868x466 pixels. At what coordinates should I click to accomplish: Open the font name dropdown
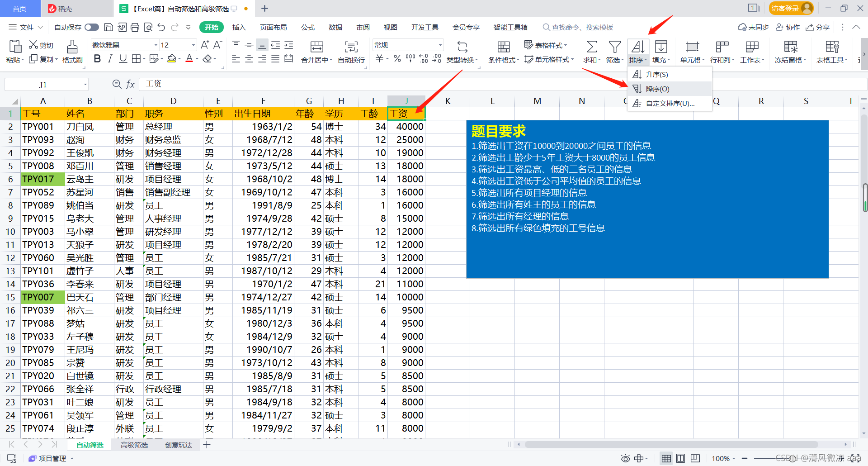[156, 45]
